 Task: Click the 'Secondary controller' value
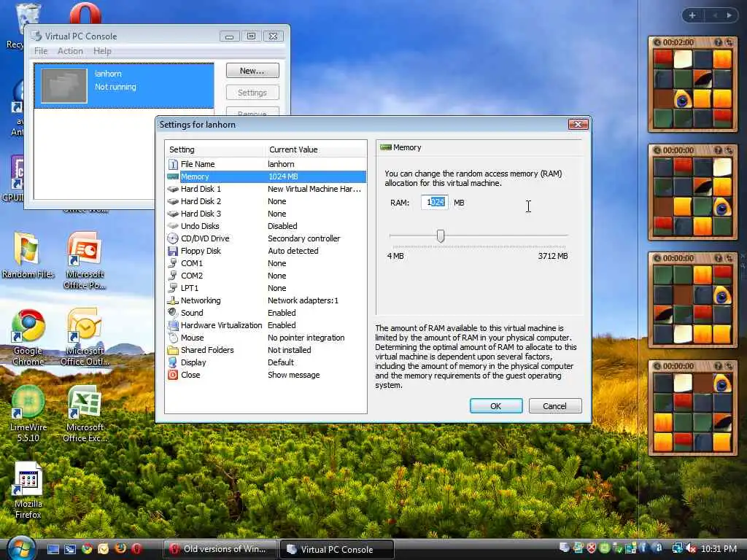coord(304,238)
